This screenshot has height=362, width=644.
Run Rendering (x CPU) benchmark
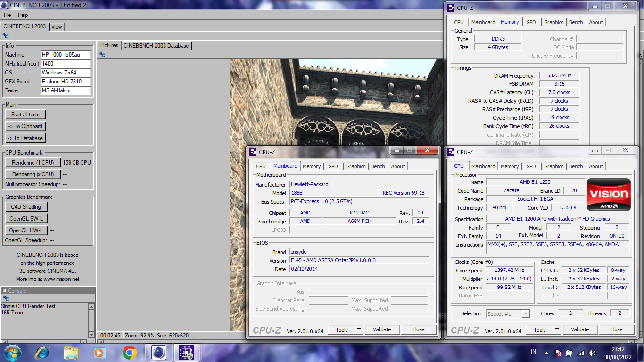(33, 174)
